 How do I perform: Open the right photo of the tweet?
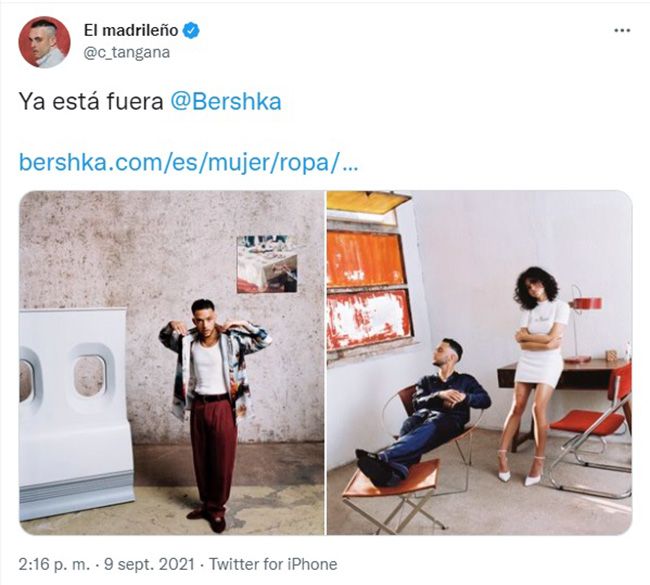pos(480,363)
